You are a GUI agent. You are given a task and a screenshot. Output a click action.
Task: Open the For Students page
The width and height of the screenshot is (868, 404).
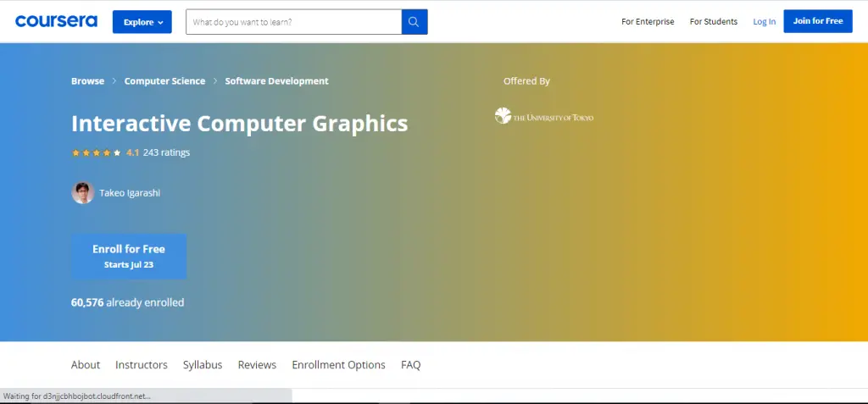click(713, 22)
